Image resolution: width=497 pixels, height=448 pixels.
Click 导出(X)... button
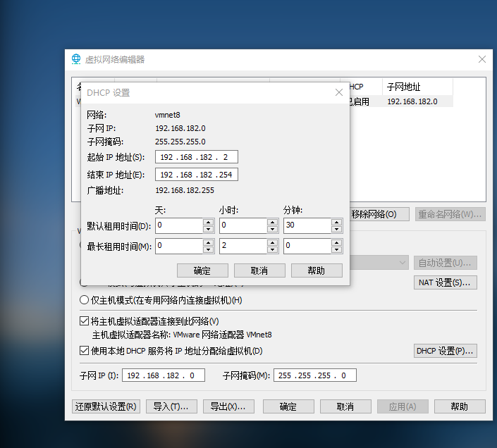click(228, 406)
